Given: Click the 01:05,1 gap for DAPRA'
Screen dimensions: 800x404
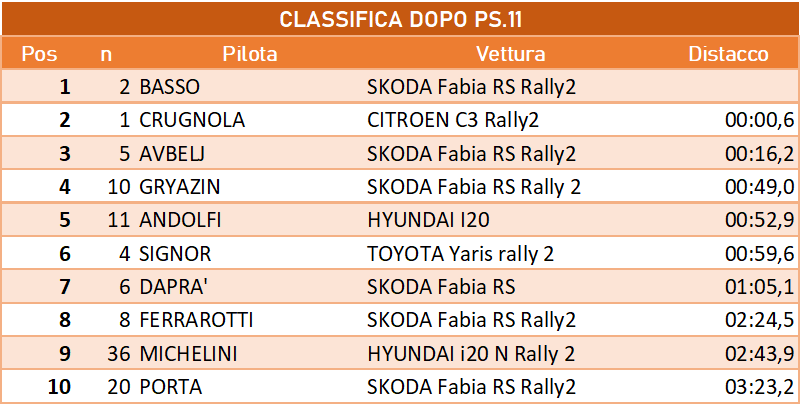Looking at the screenshot, I should pyautogui.click(x=760, y=287).
